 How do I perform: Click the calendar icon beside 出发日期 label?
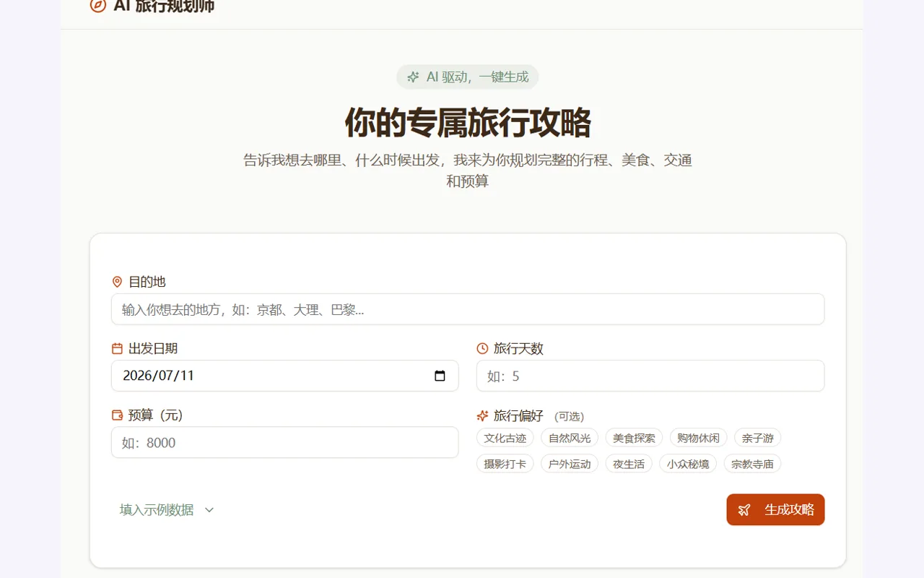pos(117,348)
